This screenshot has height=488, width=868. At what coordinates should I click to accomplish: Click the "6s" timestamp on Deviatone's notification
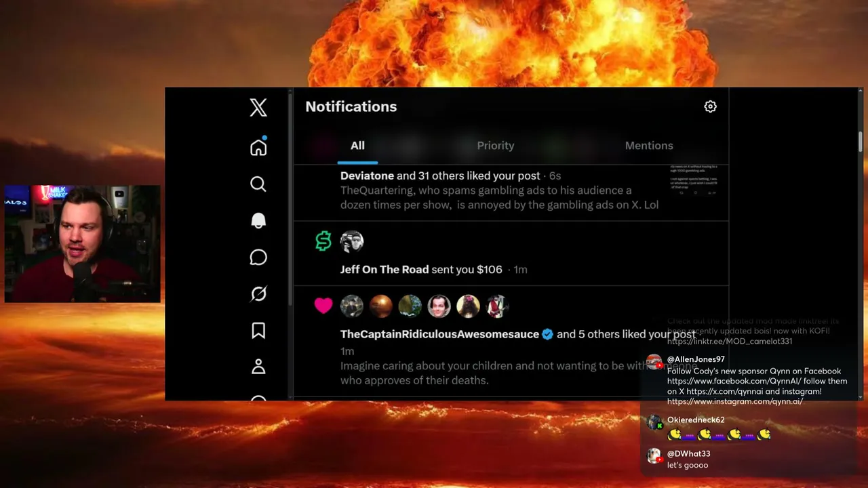pyautogui.click(x=555, y=176)
